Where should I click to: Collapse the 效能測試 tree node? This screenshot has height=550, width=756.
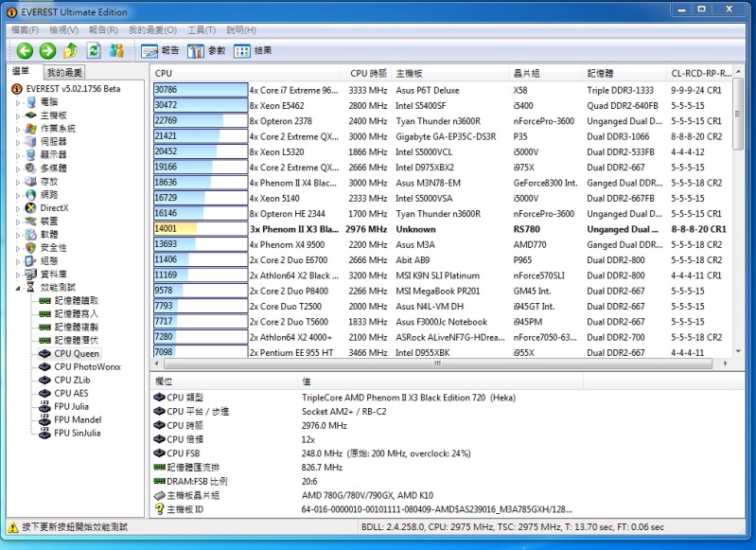[x=18, y=289]
